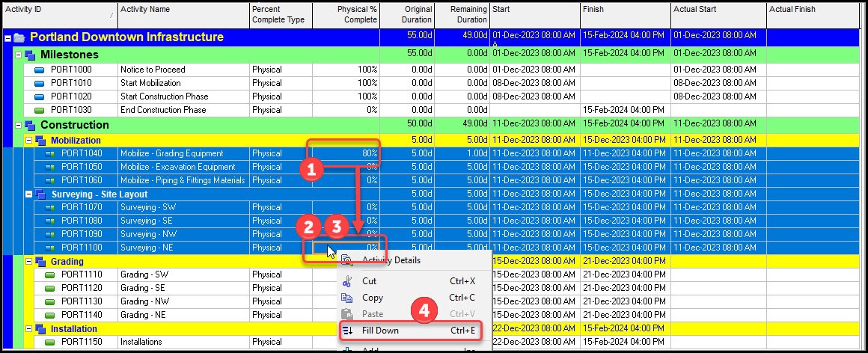Collapse the Construction WBS group

(x=18, y=126)
